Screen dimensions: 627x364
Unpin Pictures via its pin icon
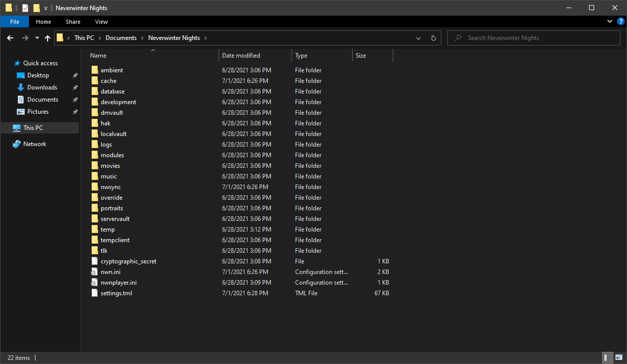pyautogui.click(x=75, y=112)
